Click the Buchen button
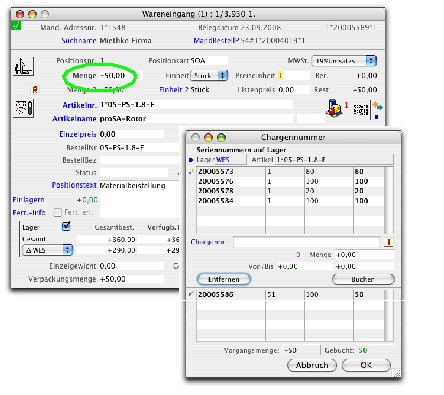444x395 pixels. [363, 279]
